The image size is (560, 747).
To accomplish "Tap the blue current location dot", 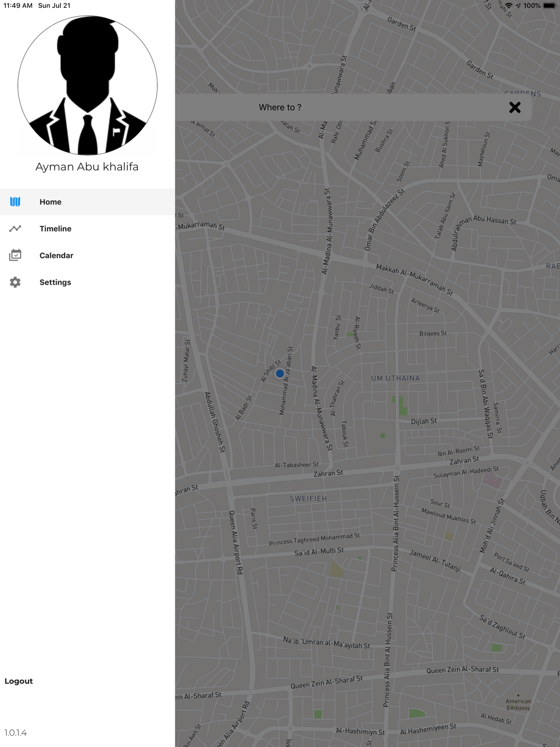I will tap(280, 373).
